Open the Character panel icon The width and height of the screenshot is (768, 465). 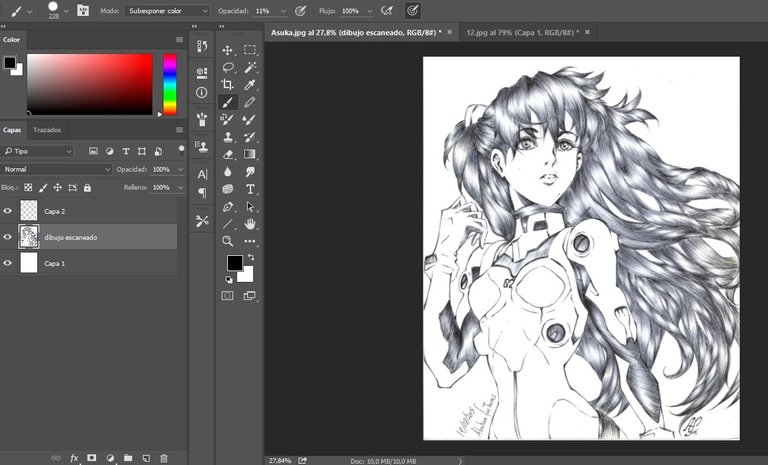click(x=202, y=174)
